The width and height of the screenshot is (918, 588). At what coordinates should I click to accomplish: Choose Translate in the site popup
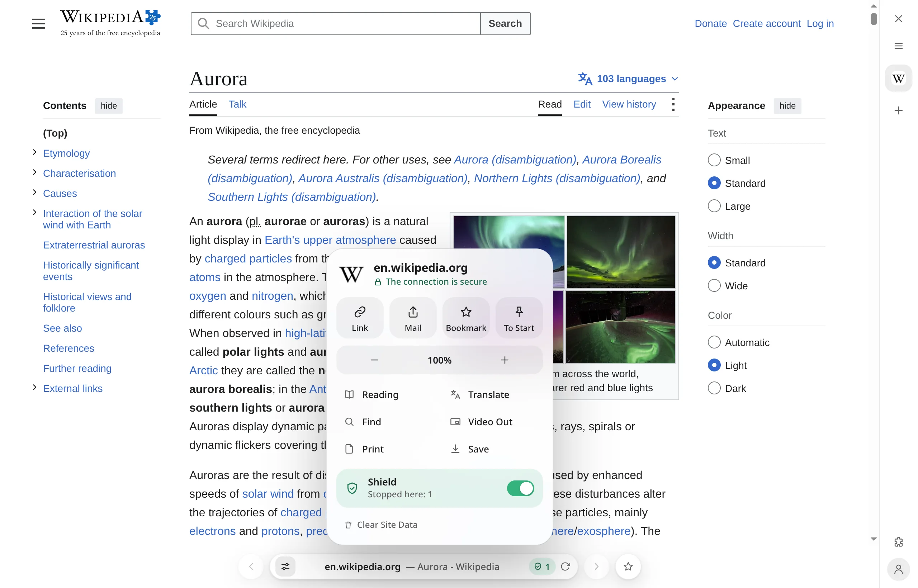(480, 394)
